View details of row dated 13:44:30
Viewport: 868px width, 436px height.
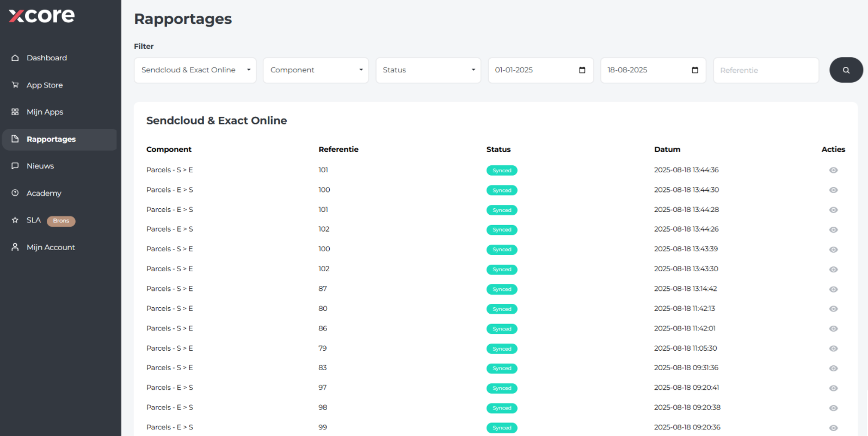click(x=833, y=190)
